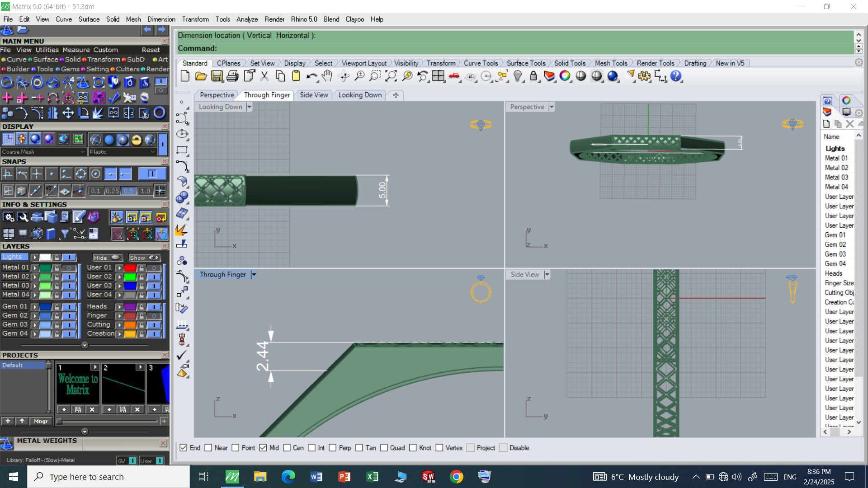Viewport: 868px width, 488px height.
Task: Select the Pan hand tool
Action: 327,76
